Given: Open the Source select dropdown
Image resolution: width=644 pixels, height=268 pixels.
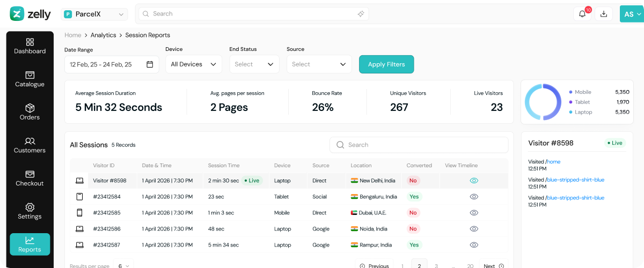Looking at the screenshot, I should click(x=319, y=64).
